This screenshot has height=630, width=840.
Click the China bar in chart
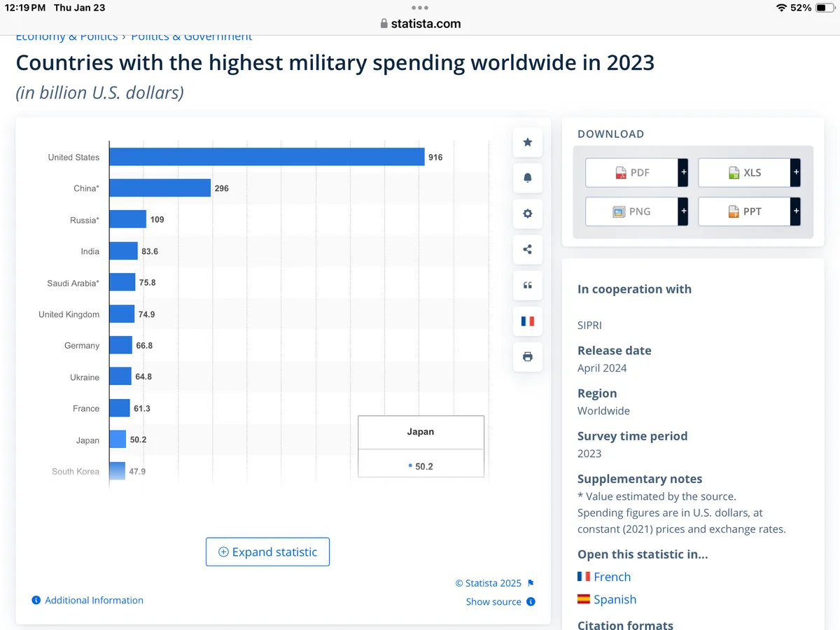(x=160, y=188)
